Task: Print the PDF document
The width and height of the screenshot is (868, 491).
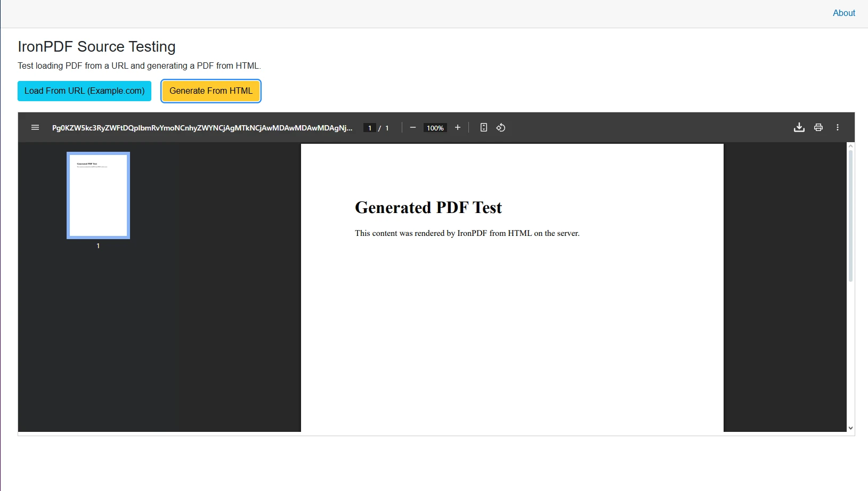Action: point(818,127)
